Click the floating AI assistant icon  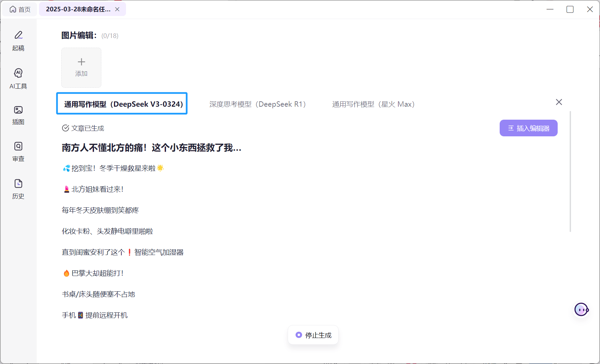point(581,310)
